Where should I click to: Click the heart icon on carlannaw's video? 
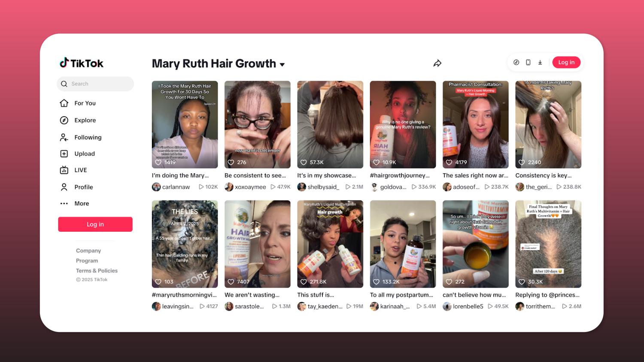click(158, 163)
